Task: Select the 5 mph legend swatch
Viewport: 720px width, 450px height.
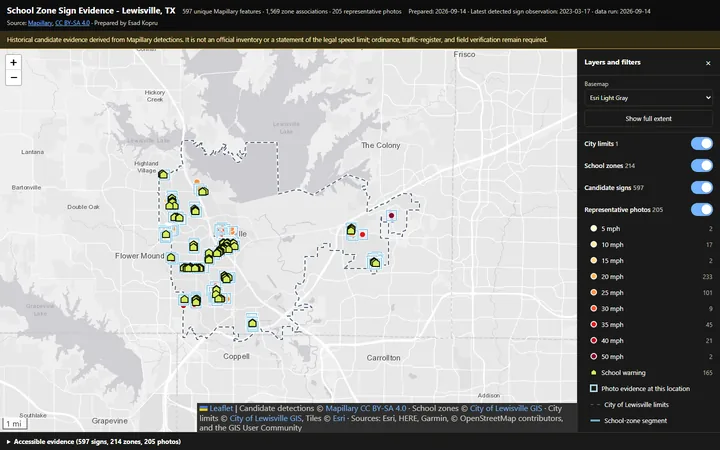Action: click(593, 228)
